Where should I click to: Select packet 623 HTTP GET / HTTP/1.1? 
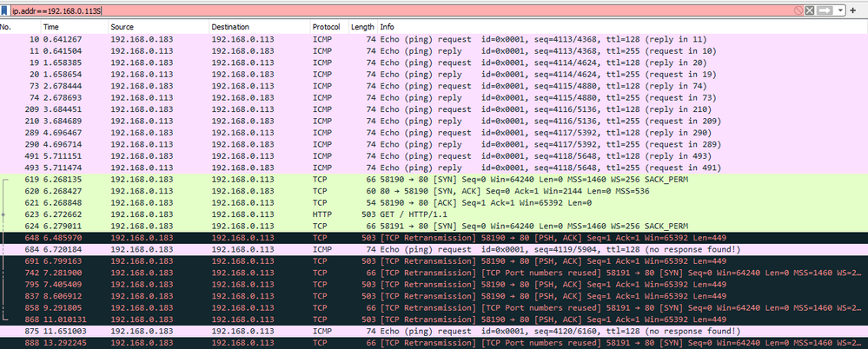(x=434, y=214)
